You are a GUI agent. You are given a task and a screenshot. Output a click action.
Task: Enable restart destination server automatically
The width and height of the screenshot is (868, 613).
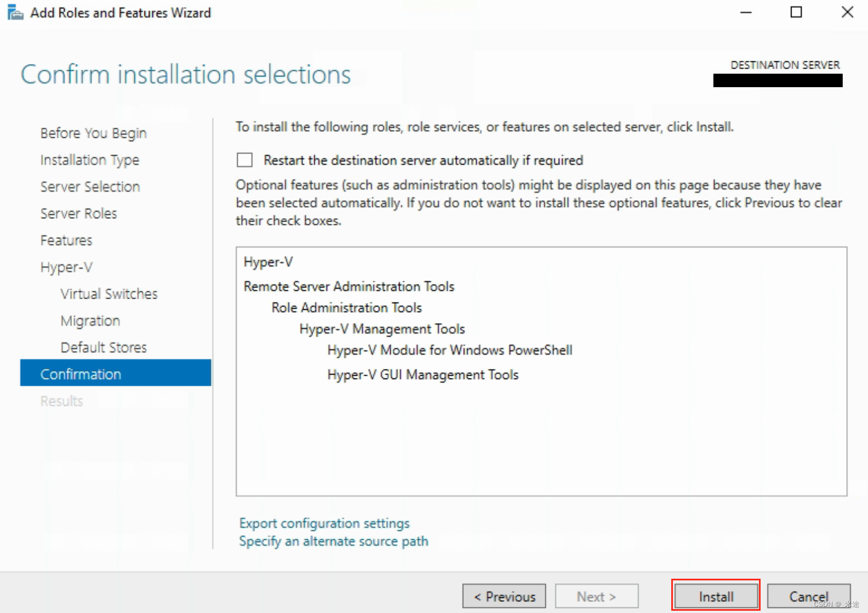click(x=245, y=160)
